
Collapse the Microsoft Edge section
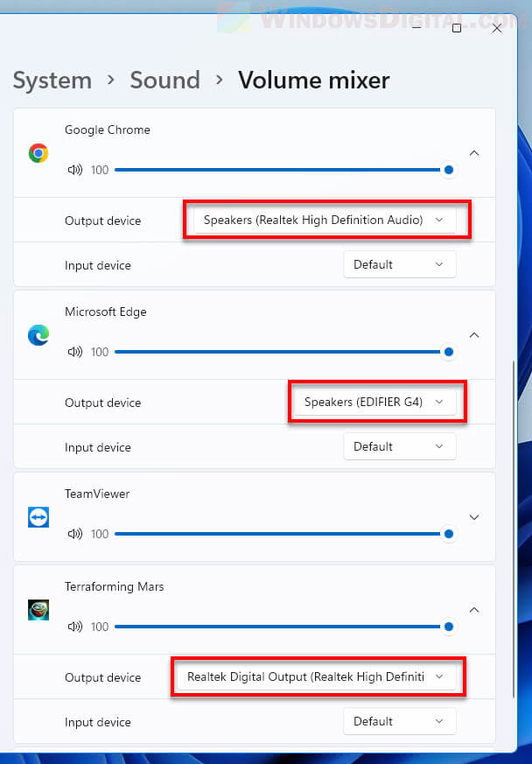click(x=474, y=335)
